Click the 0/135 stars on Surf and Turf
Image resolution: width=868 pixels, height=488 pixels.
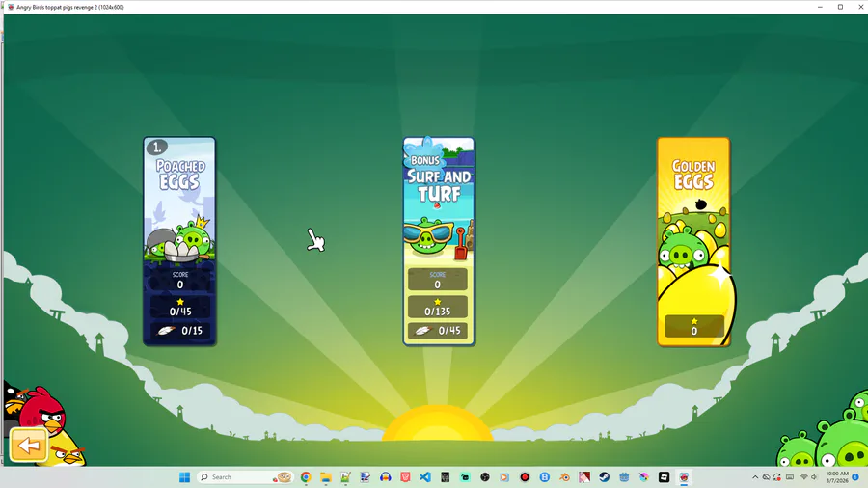pos(437,312)
